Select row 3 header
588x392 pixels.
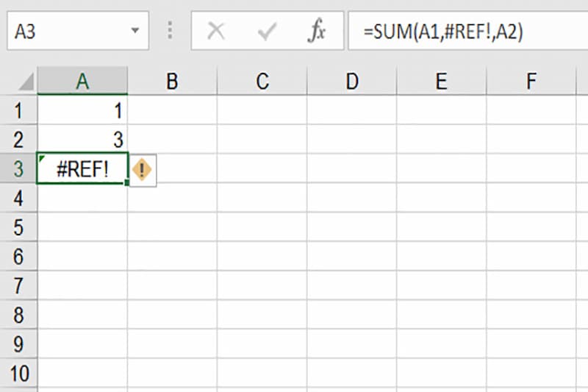click(18, 169)
